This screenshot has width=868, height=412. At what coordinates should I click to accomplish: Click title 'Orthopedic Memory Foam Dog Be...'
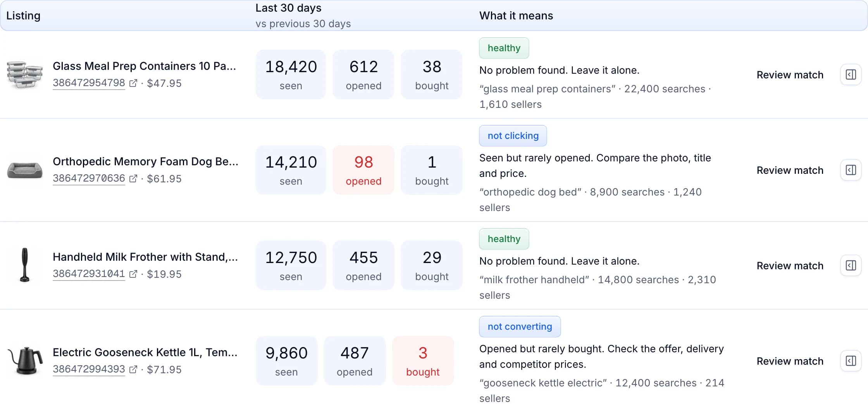tap(145, 161)
